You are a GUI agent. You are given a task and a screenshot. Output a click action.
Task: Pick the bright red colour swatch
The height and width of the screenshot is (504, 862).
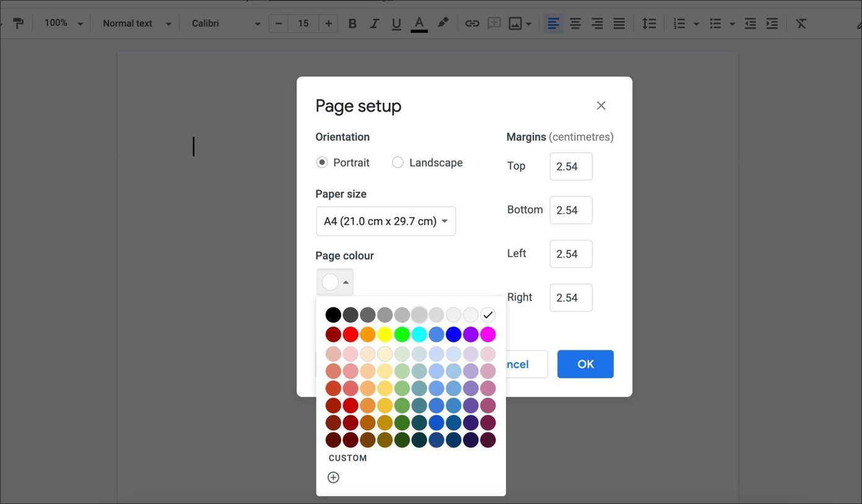(x=350, y=334)
